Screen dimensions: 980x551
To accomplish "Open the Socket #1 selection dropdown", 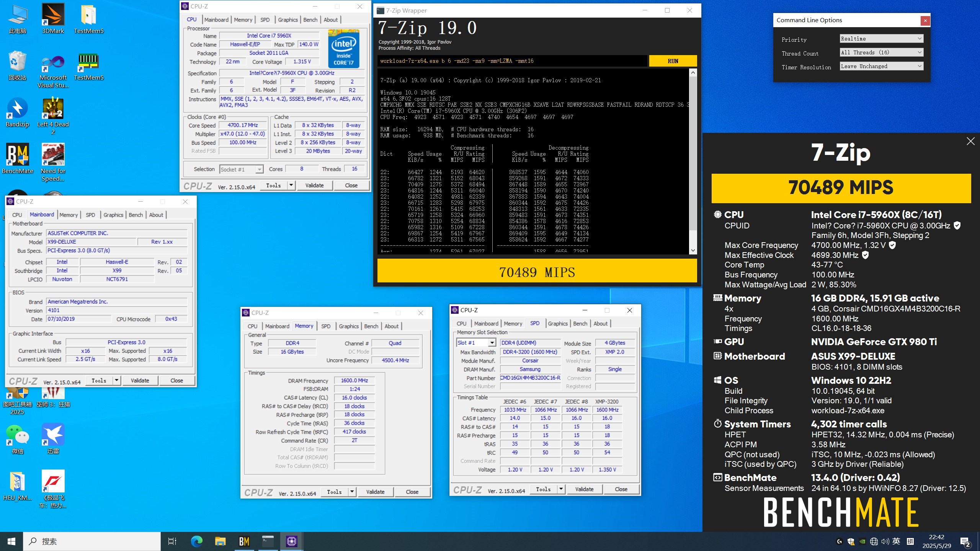I will [242, 169].
